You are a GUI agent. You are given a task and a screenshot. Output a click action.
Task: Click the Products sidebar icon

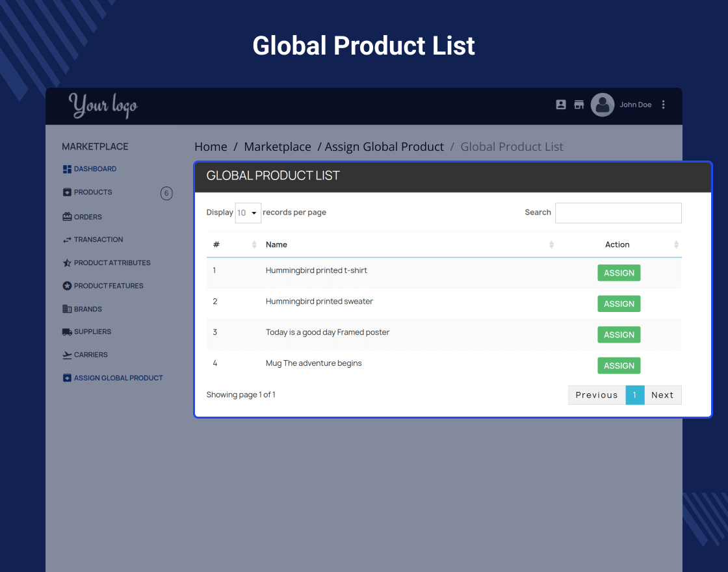click(x=68, y=192)
